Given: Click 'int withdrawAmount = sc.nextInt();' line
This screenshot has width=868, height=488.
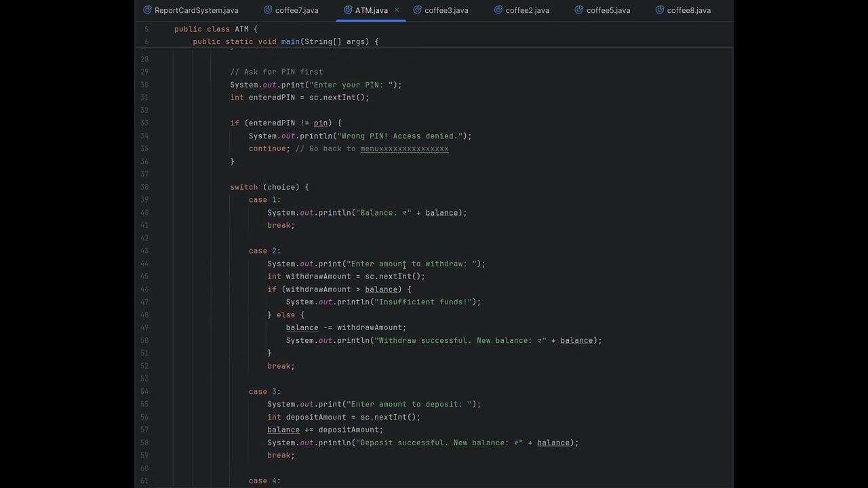Looking at the screenshot, I should click(346, 277).
